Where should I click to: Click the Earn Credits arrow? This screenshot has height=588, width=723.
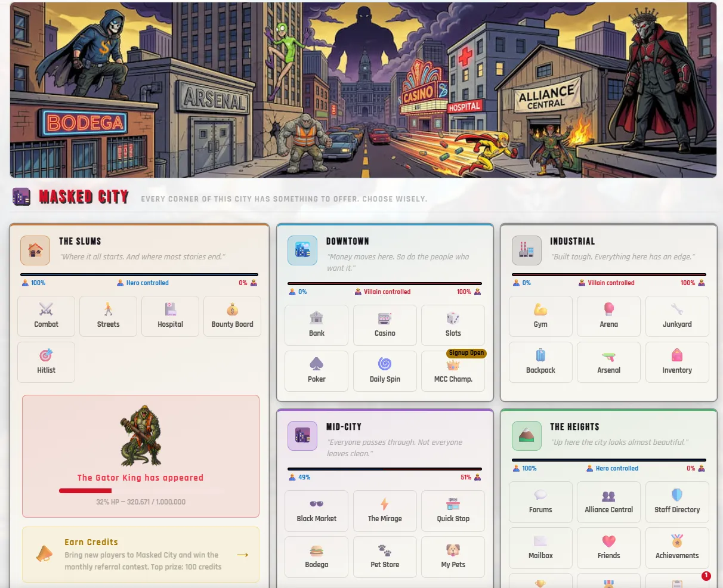[x=243, y=555]
